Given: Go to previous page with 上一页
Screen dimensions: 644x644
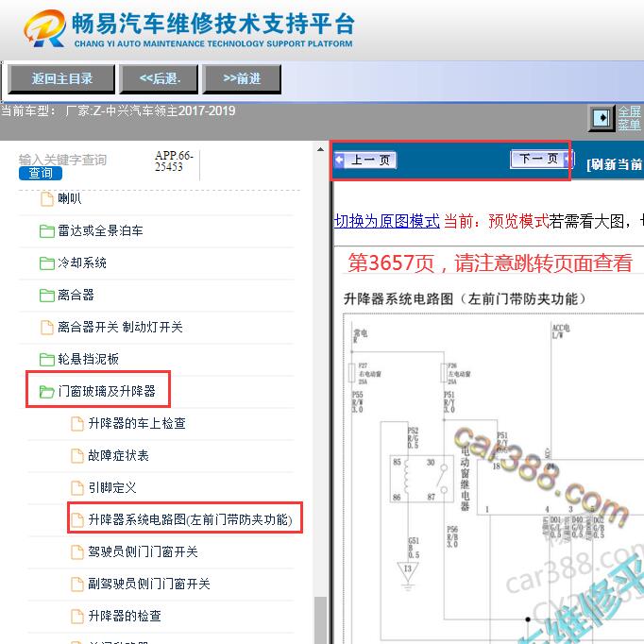Looking at the screenshot, I should click(x=365, y=160).
